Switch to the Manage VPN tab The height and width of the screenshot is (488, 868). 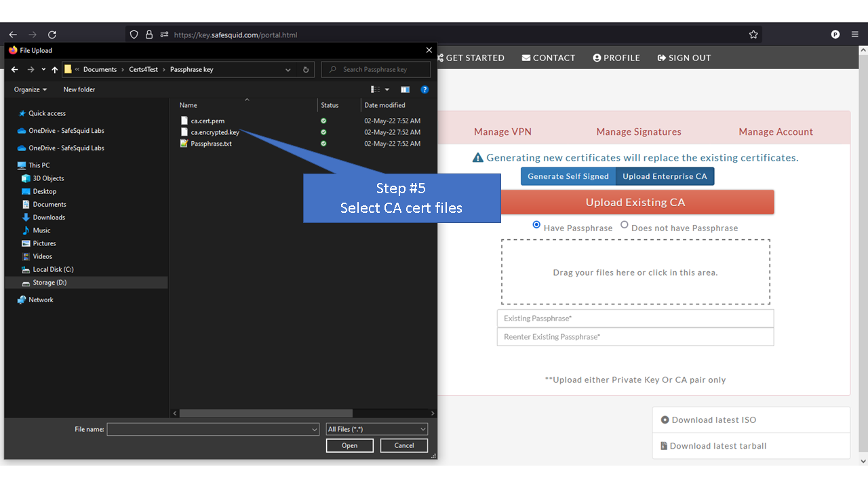point(502,131)
